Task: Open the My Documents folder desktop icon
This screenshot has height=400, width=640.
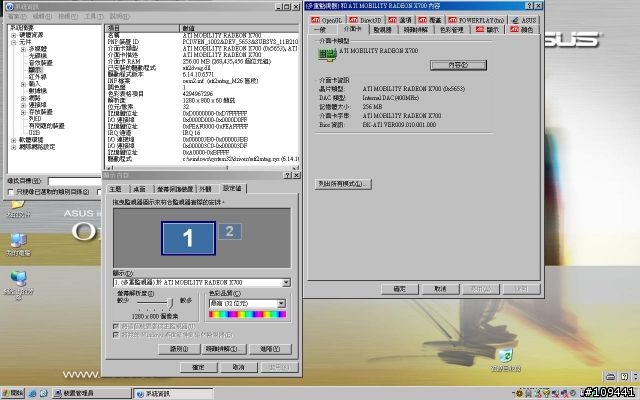Action: (18, 207)
